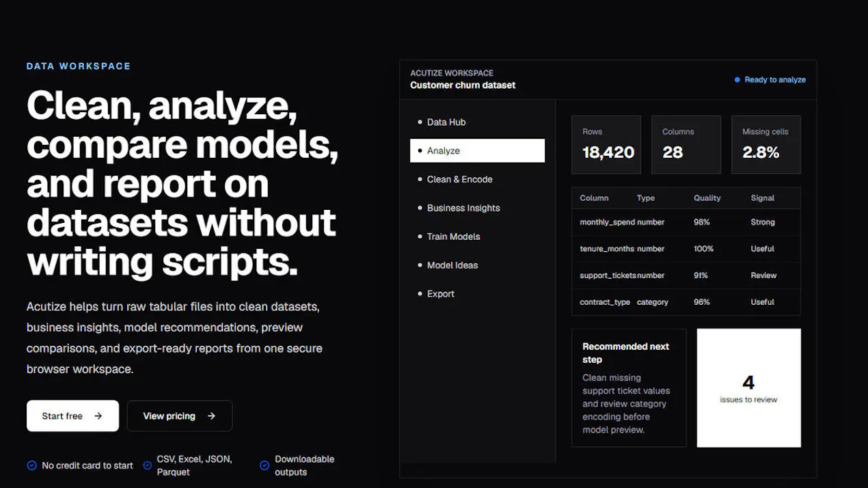The height and width of the screenshot is (488, 868).
Task: Select the monthly_spend column name
Action: (607, 222)
